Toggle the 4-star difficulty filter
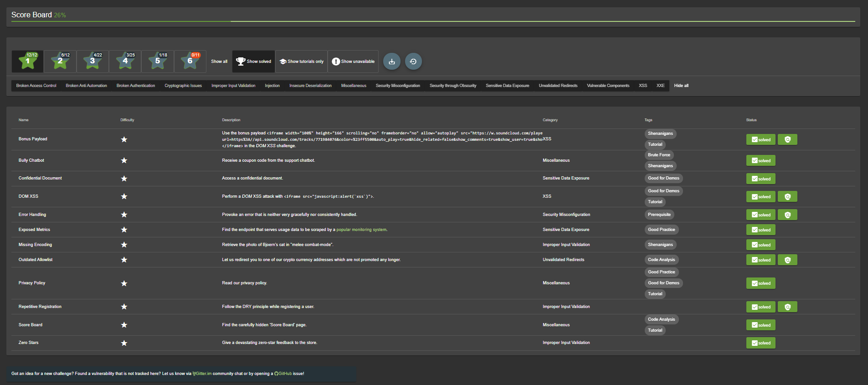The width and height of the screenshot is (868, 385). coord(125,62)
